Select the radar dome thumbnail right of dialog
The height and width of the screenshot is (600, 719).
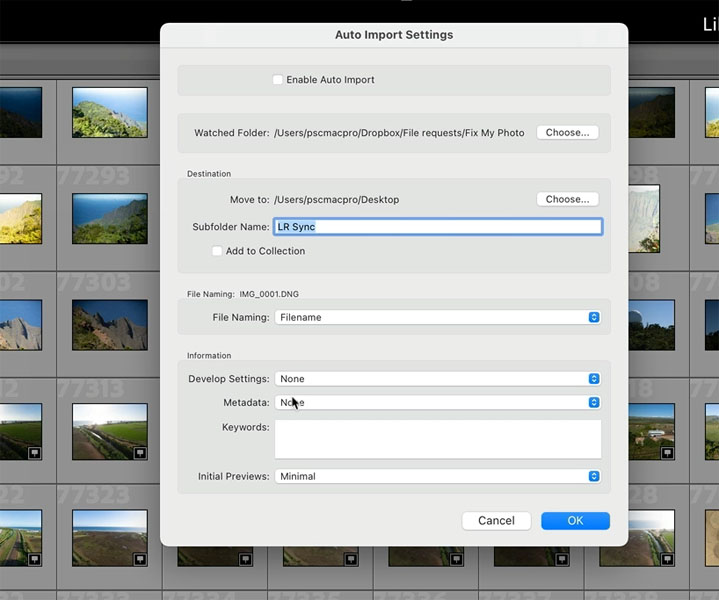652,325
